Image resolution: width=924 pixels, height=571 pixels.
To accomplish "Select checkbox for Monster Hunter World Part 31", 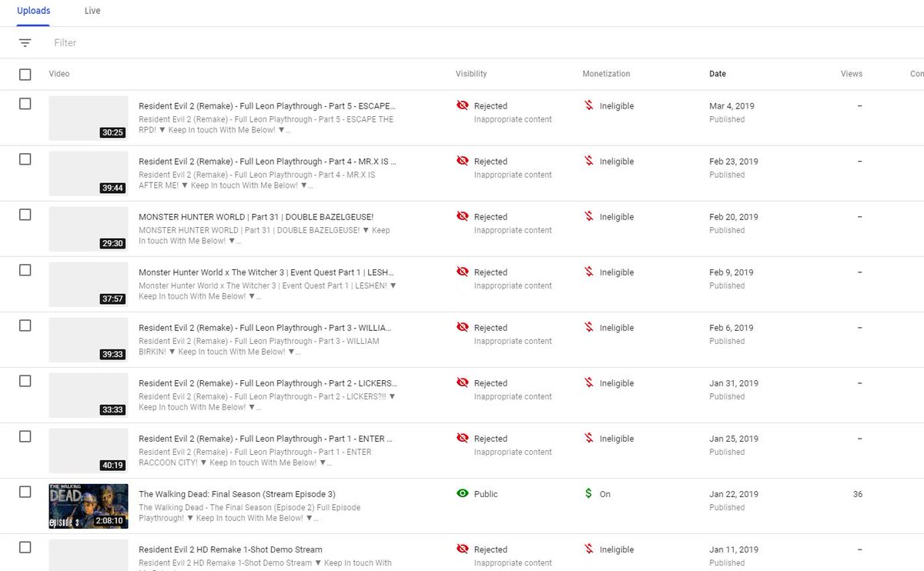I will tap(25, 215).
